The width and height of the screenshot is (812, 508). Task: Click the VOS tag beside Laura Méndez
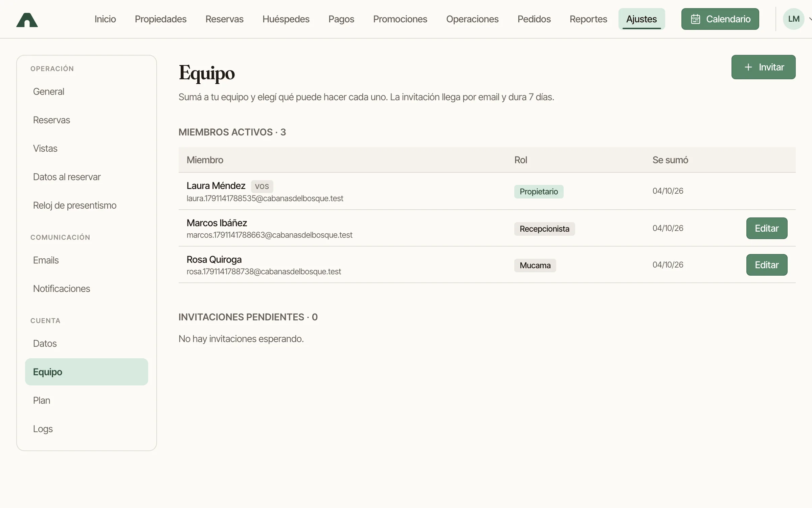click(x=262, y=186)
